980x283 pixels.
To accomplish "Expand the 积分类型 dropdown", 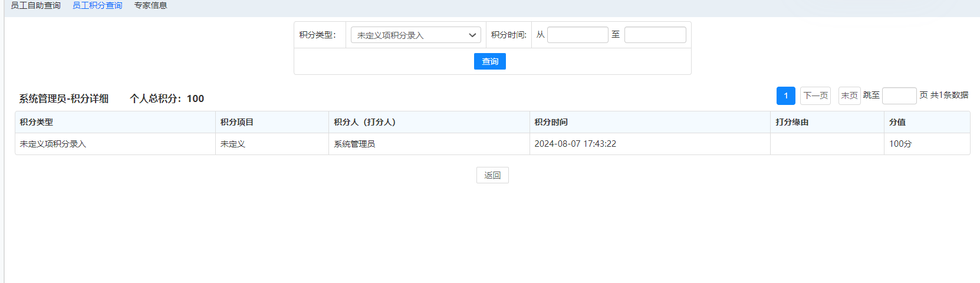I will pos(416,35).
